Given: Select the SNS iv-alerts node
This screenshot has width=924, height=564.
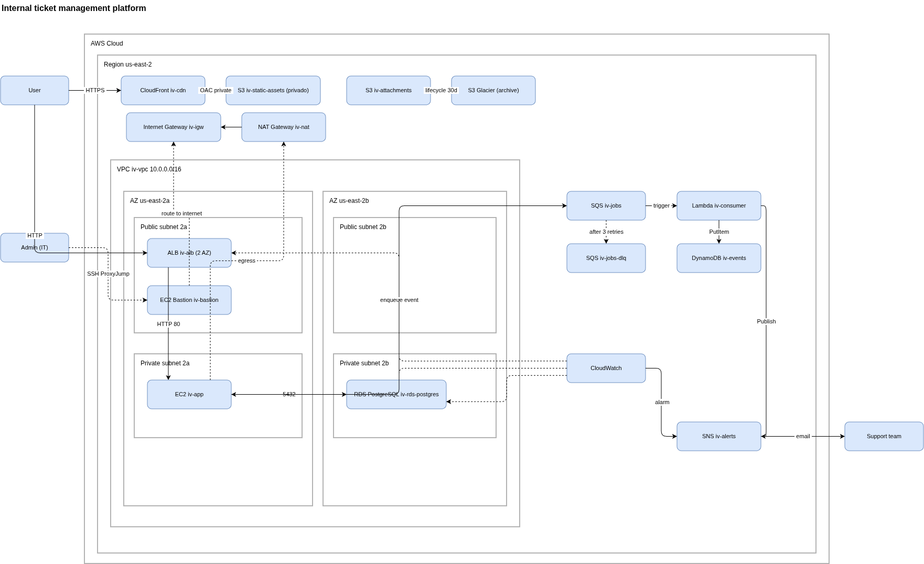Looking at the screenshot, I should coord(719,436).
